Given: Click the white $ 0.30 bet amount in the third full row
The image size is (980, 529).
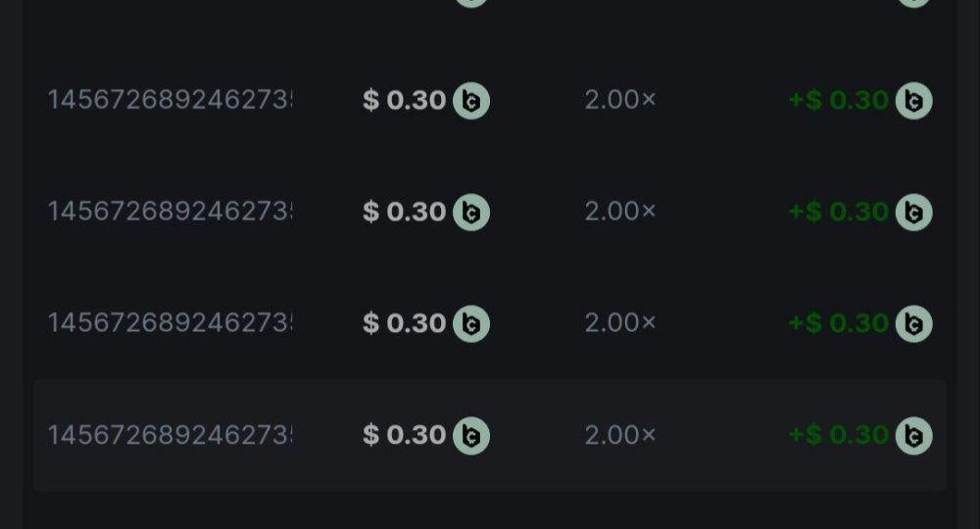Looking at the screenshot, I should pyautogui.click(x=405, y=323).
